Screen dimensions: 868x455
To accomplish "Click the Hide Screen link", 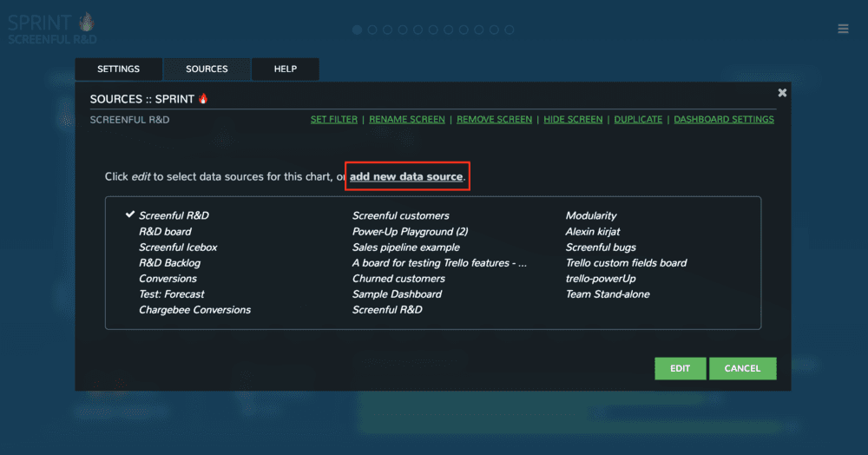I will tap(573, 120).
